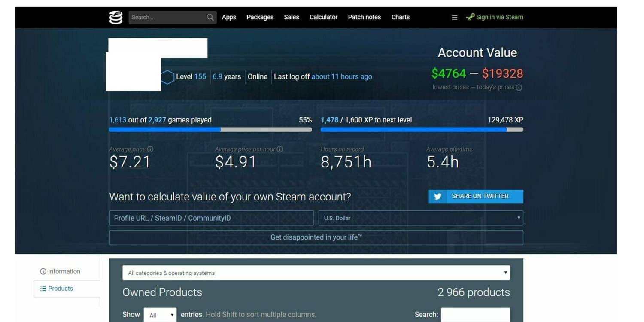
Task: Click the info icon beside Average price
Action: pos(150,149)
